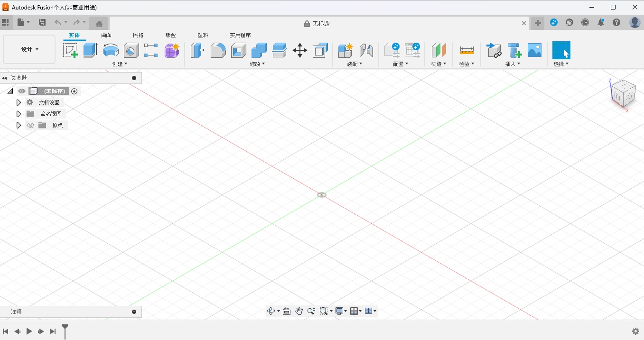644x340 pixels.
Task: Select the Align tool icon
Action: pos(320,50)
